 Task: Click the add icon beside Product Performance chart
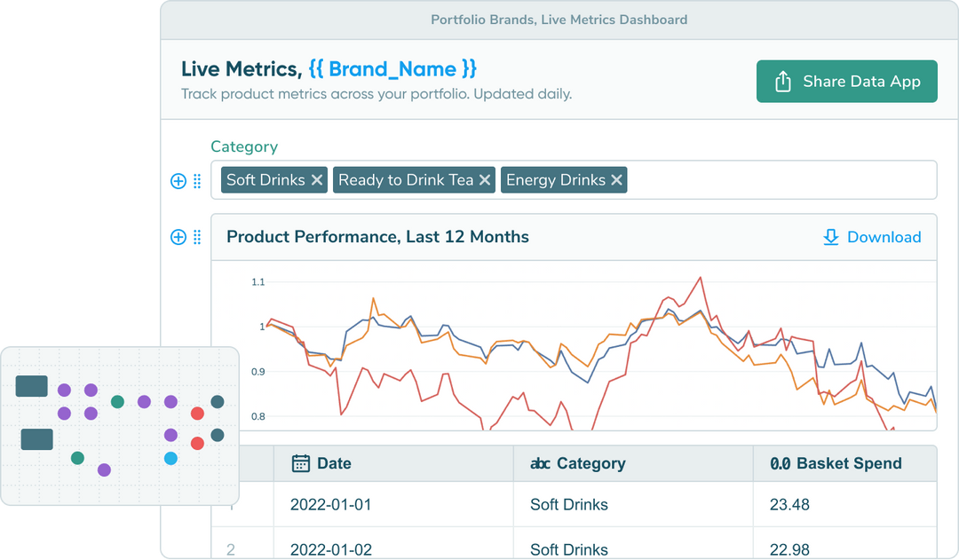tap(178, 237)
